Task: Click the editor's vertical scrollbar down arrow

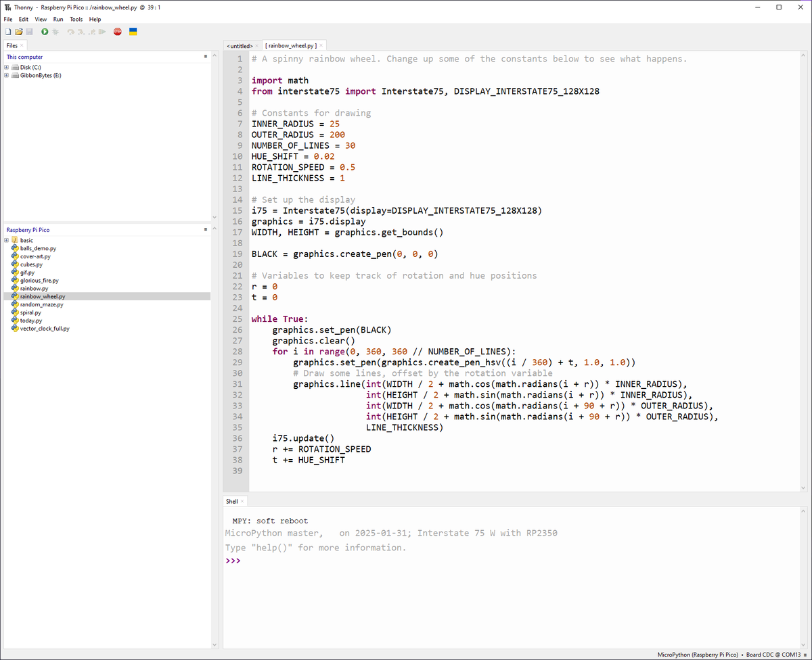Action: click(x=803, y=488)
